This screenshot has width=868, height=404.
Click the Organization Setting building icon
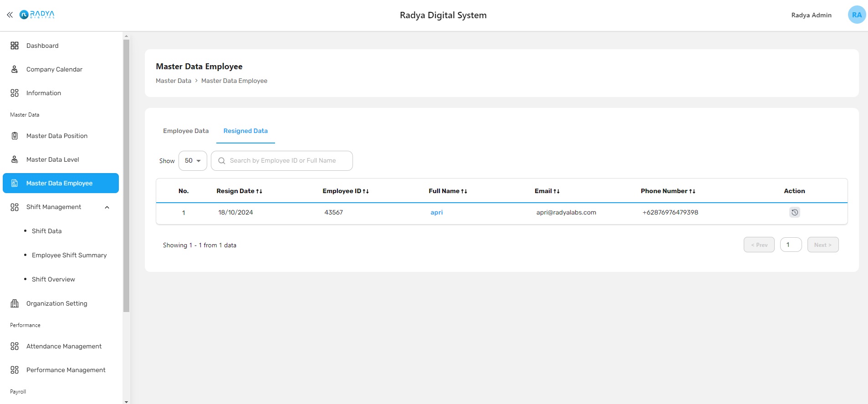[15, 303]
